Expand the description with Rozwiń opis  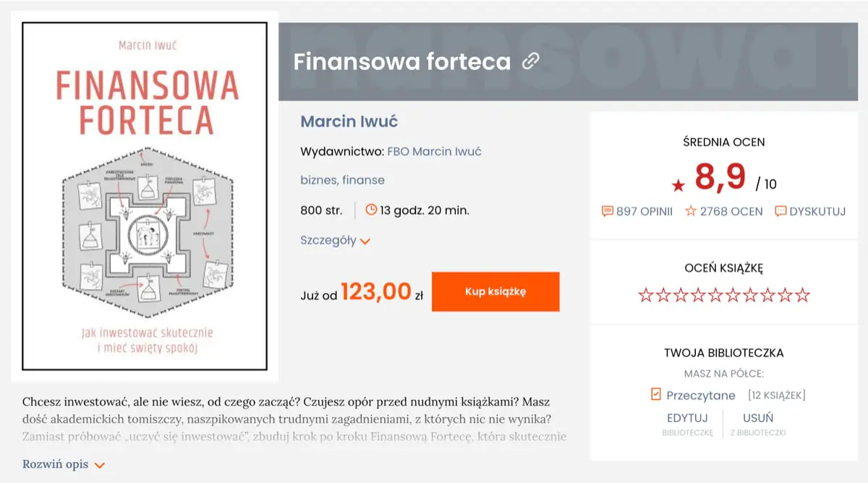coord(64,464)
